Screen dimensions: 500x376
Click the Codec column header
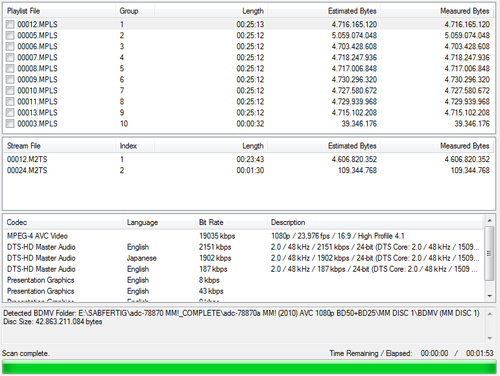click(x=63, y=222)
